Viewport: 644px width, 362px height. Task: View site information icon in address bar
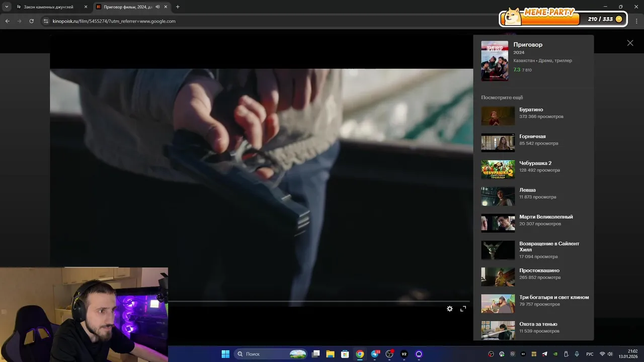pos(46,21)
